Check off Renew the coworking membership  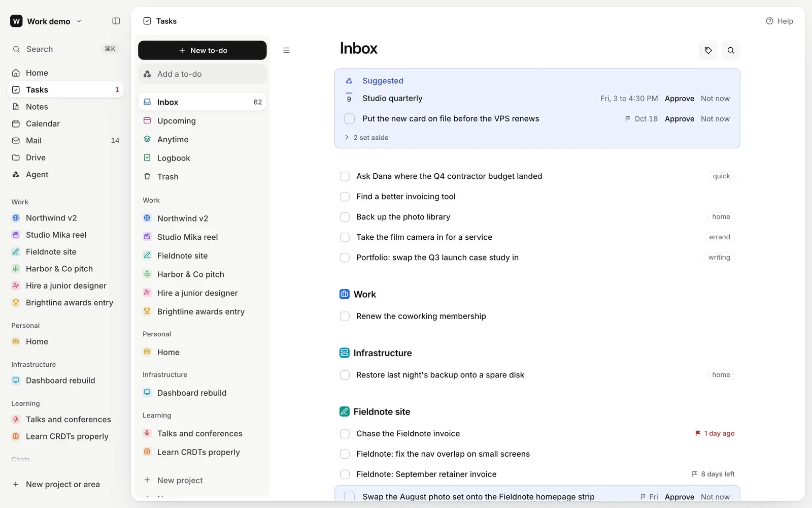(x=345, y=316)
